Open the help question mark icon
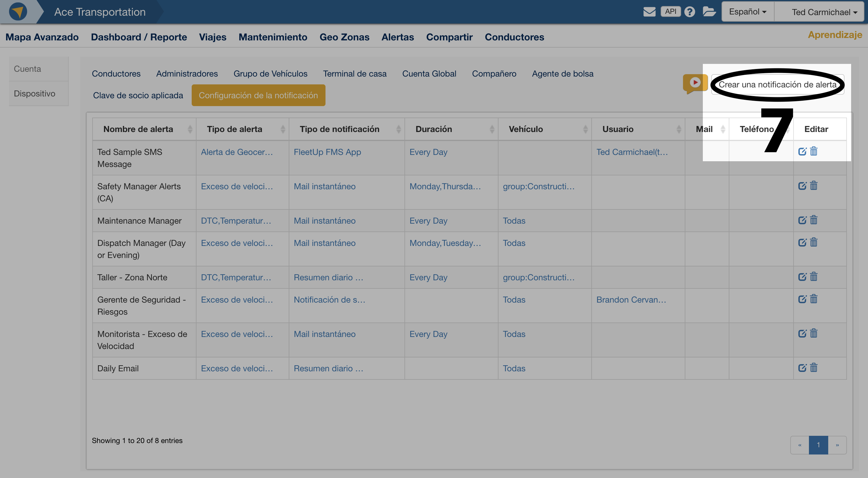The image size is (868, 478). click(689, 12)
